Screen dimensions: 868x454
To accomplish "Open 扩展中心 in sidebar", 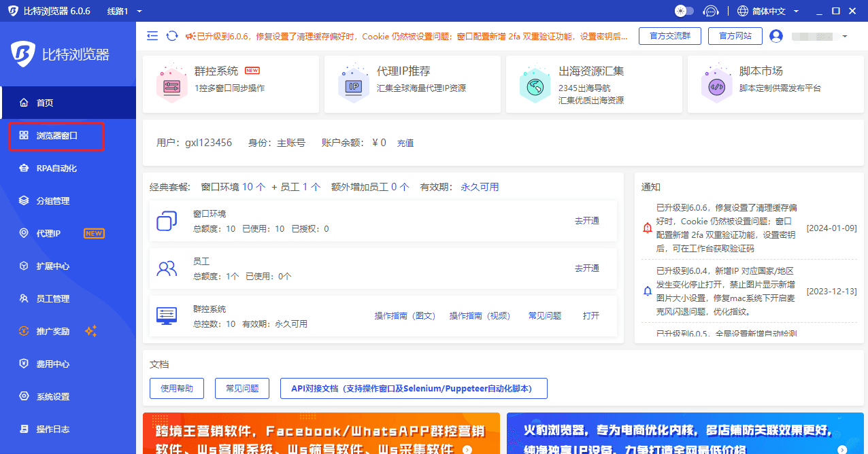I will pos(68,266).
